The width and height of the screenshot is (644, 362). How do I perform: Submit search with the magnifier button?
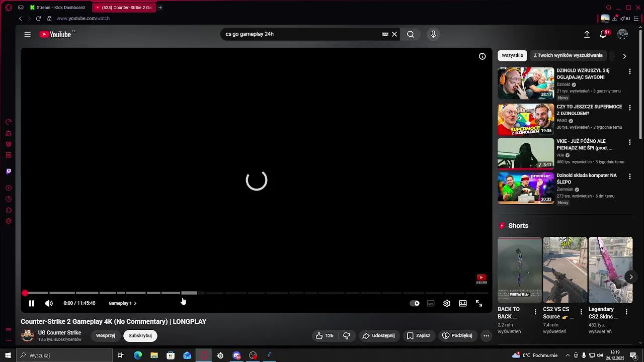[x=411, y=34]
